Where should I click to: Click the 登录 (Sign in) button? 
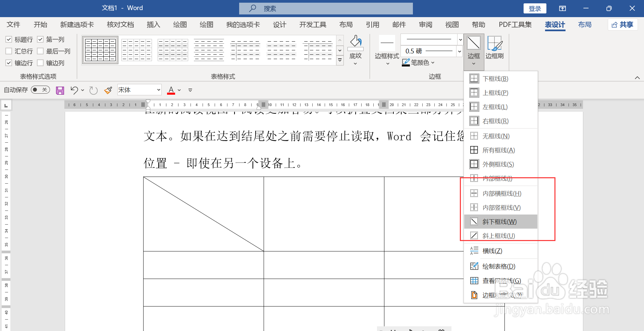click(x=535, y=8)
